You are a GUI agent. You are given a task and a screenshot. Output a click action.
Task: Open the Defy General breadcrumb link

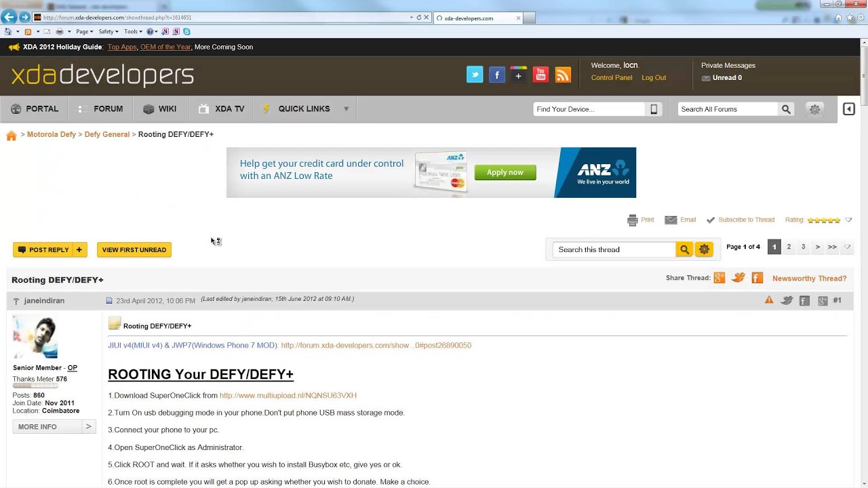point(107,135)
